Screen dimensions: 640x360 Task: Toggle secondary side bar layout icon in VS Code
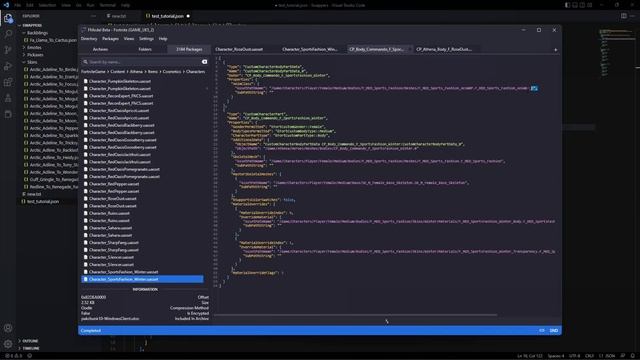[582, 5]
